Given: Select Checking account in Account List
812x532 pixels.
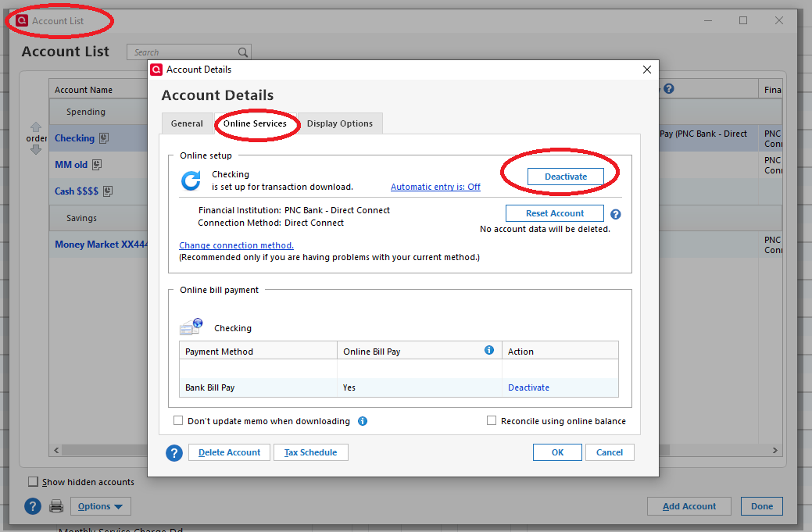Looking at the screenshot, I should point(74,138).
